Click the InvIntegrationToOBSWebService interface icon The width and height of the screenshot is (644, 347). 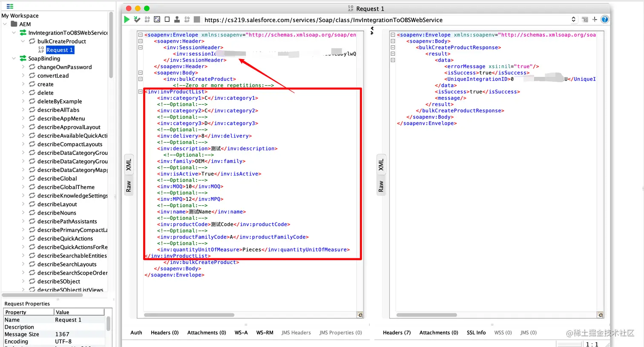(23, 33)
